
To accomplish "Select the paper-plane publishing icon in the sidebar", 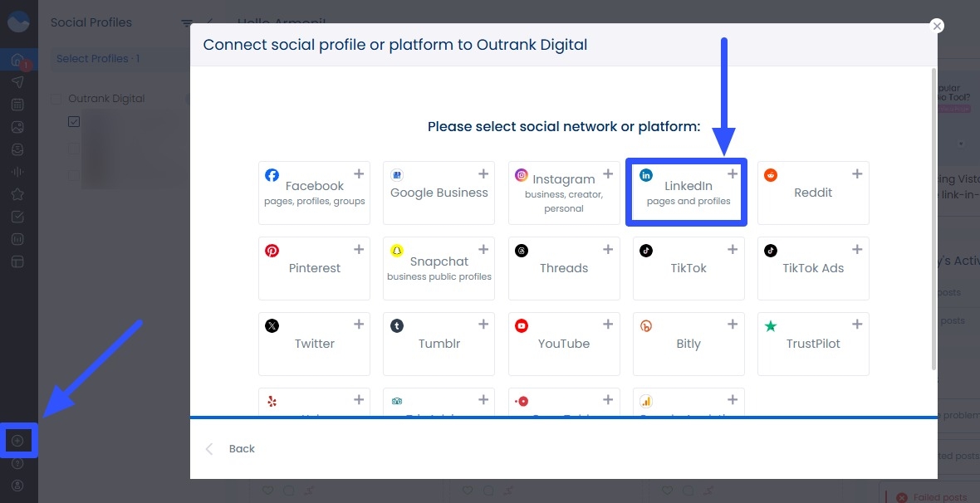I will click(17, 82).
